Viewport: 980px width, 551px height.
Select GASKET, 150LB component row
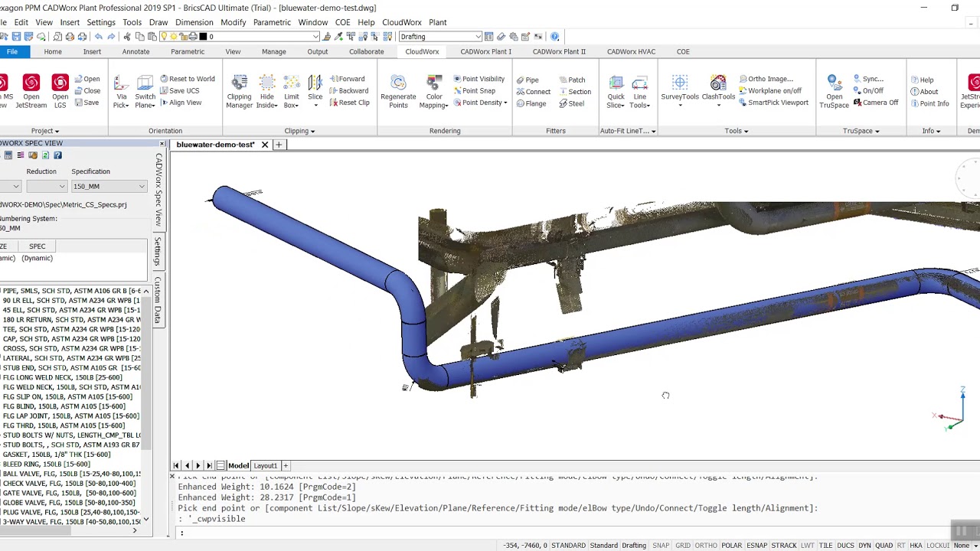tap(57, 455)
